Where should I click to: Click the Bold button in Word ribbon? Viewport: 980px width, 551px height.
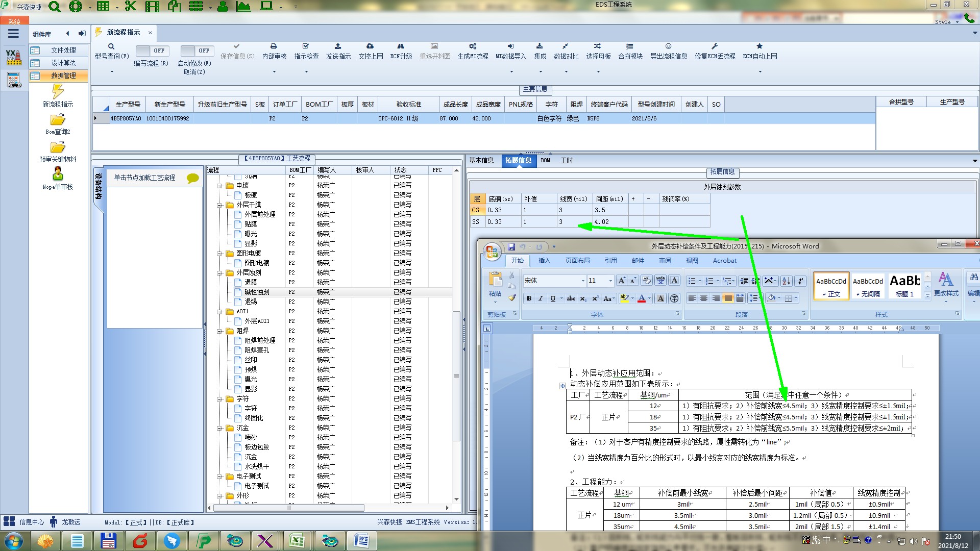[529, 298]
